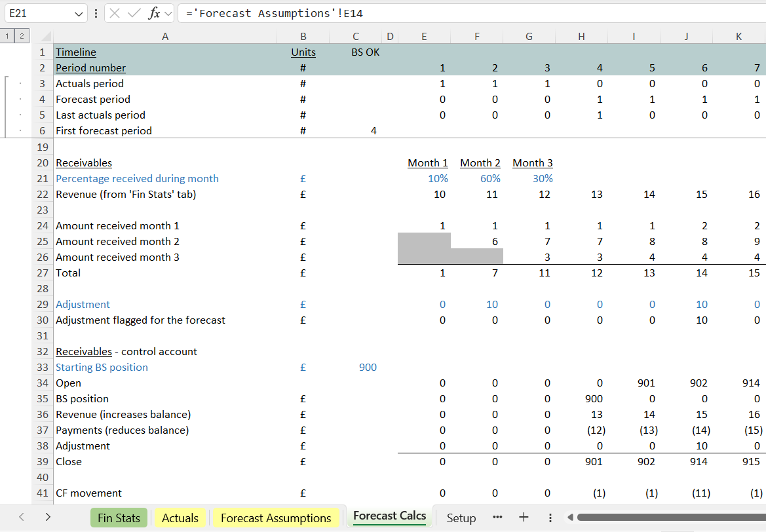Open the Name Box dropdown arrow
This screenshot has height=532, width=766.
coord(79,14)
